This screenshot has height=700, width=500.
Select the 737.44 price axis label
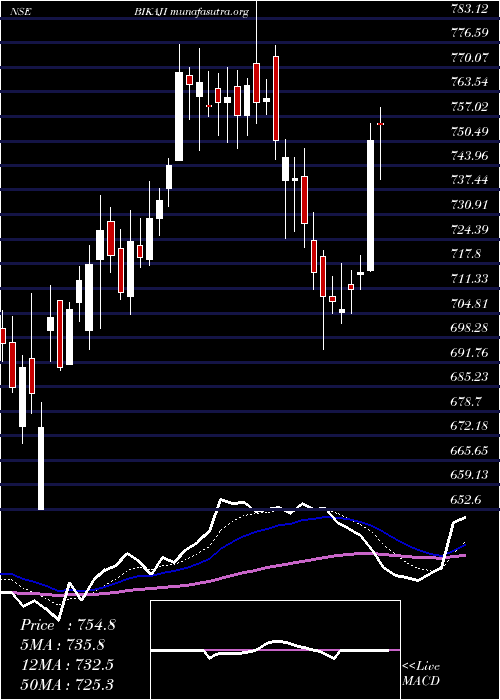468,180
